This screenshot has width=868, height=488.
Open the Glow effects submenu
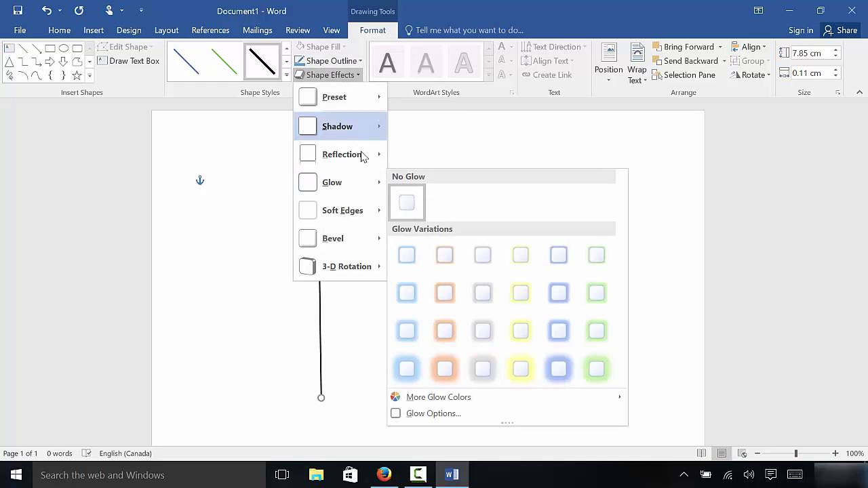(340, 182)
